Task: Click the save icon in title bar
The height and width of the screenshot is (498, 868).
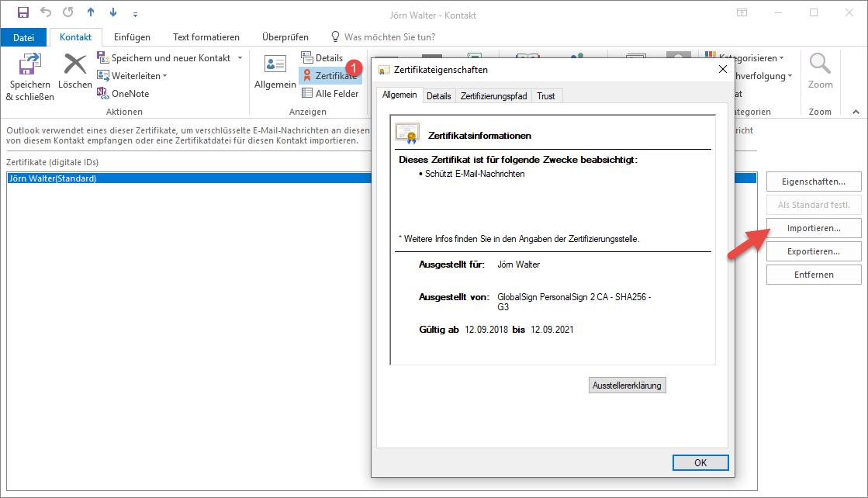Action: 23,13
